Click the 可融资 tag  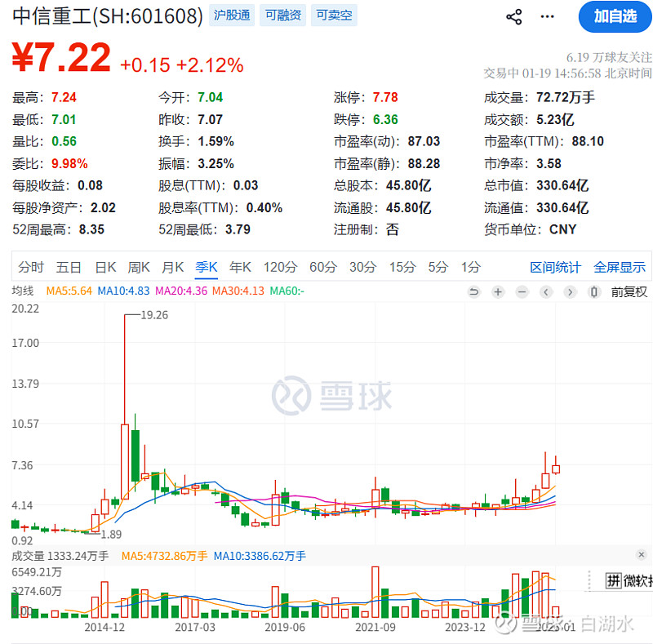click(x=282, y=16)
